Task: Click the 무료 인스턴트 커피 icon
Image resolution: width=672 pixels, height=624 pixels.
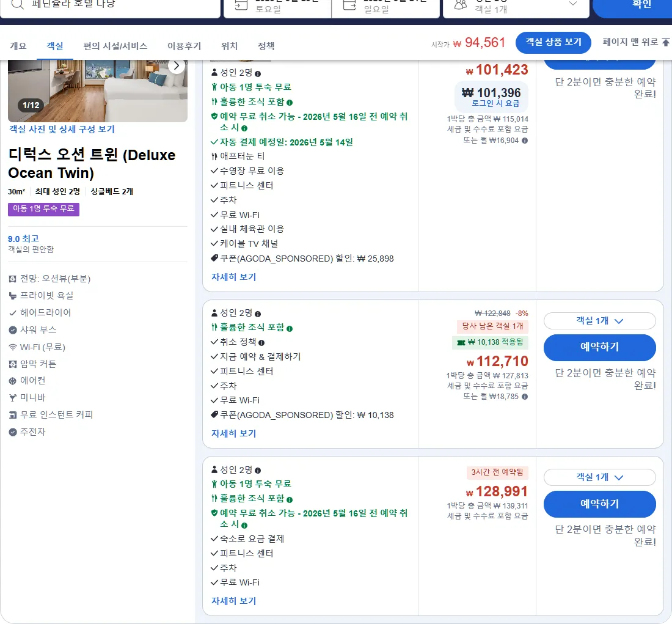Action: click(x=12, y=415)
